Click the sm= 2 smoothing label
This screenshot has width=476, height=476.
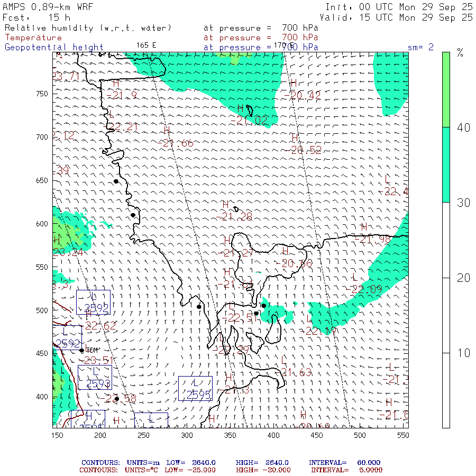point(420,47)
